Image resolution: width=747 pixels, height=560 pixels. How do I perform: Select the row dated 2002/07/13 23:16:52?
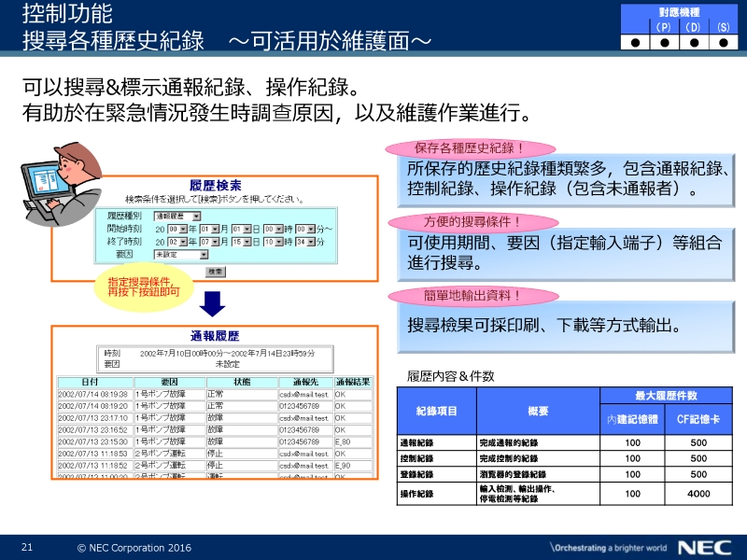pos(215,430)
